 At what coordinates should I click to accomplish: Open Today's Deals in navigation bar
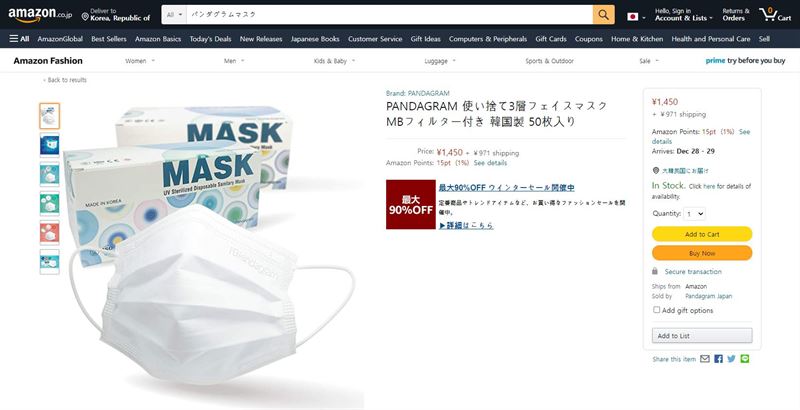pos(210,39)
